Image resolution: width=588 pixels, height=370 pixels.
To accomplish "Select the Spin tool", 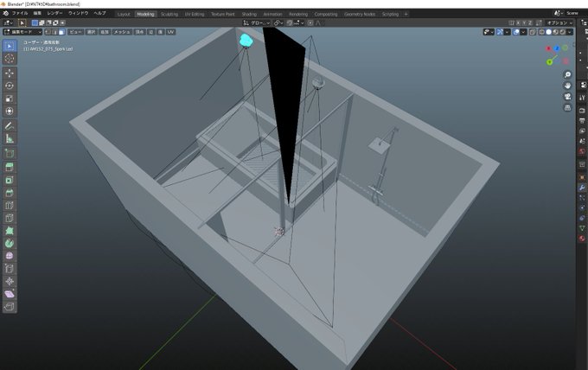I will pos(10,244).
